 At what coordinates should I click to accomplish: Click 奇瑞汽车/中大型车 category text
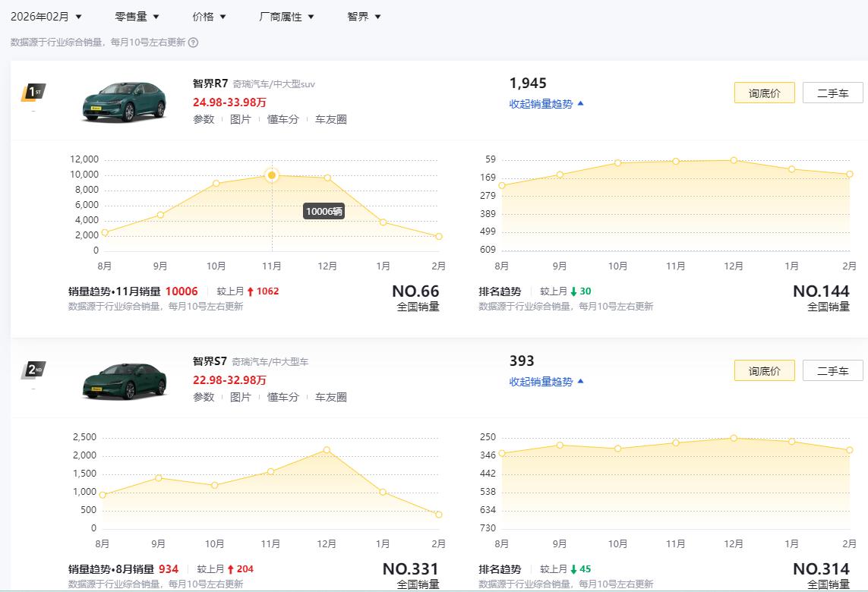pos(270,362)
